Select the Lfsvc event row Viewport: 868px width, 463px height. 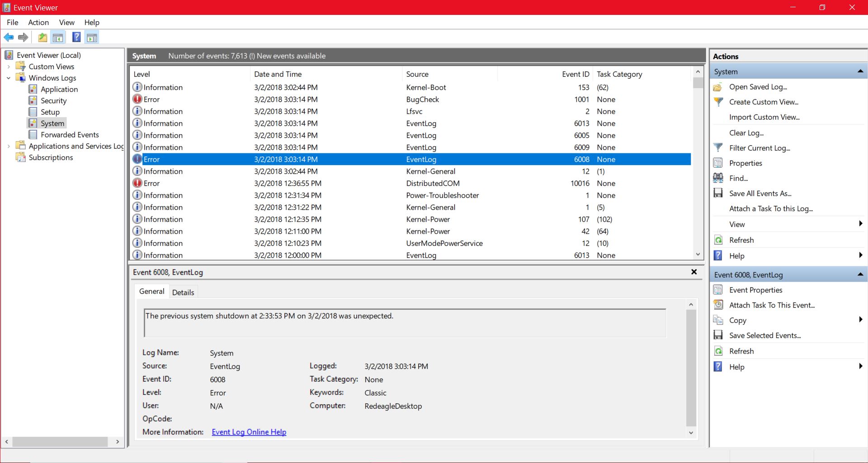tap(410, 111)
